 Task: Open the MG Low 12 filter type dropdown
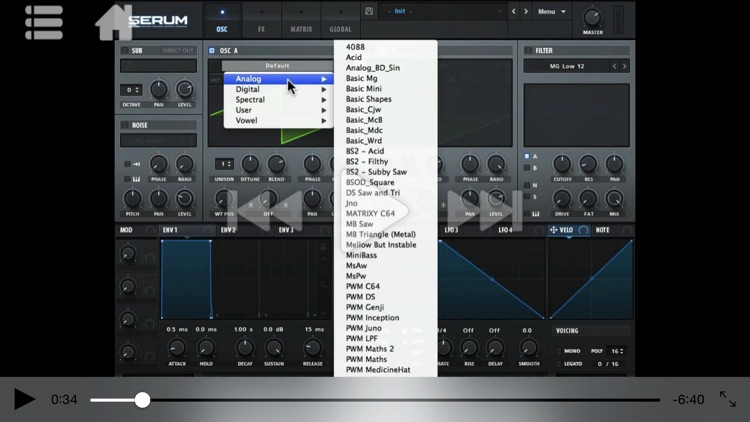(567, 66)
